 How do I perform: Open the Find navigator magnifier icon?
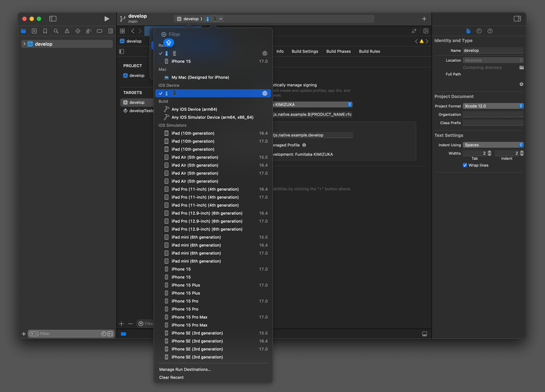click(x=56, y=31)
